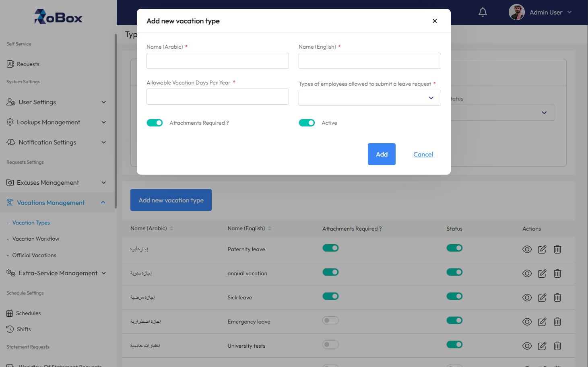This screenshot has width=588, height=367.
Task: Turn off the Active switch in dialog
Action: [x=307, y=123]
